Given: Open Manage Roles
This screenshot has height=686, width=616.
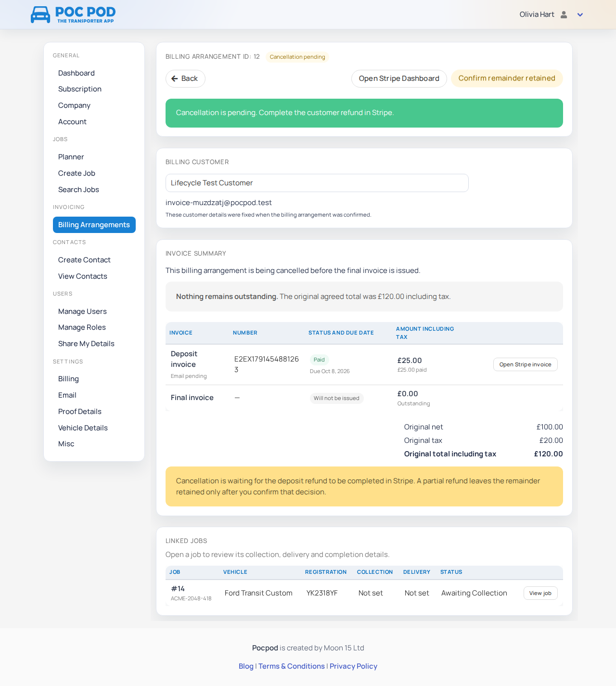Looking at the screenshot, I should 82,327.
